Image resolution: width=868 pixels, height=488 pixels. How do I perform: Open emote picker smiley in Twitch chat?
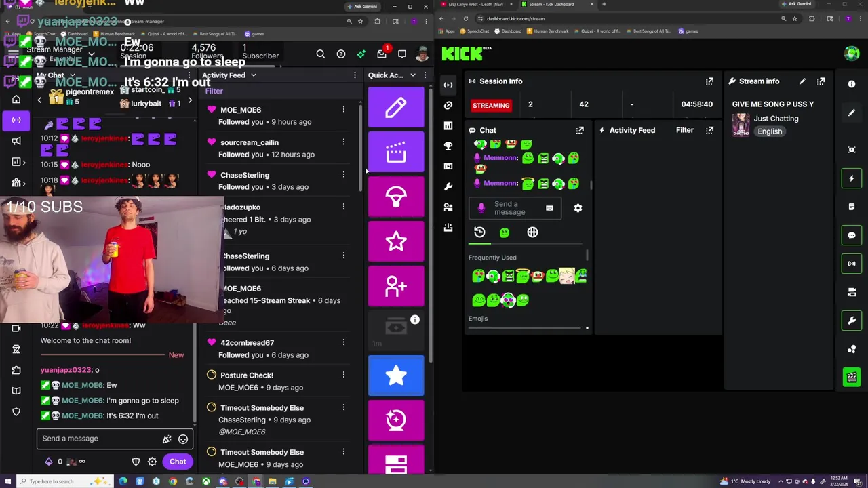point(183,439)
